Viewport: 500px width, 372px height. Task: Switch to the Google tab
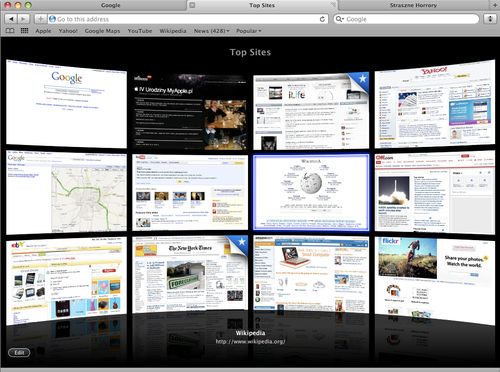(x=111, y=5)
